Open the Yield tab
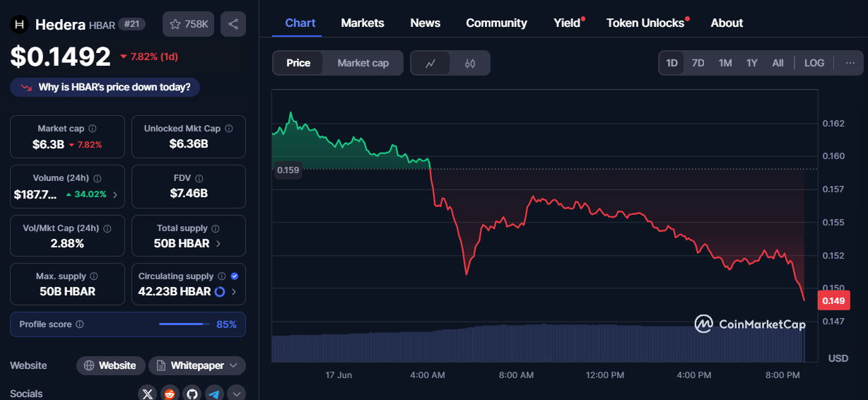868x400 pixels. (567, 23)
